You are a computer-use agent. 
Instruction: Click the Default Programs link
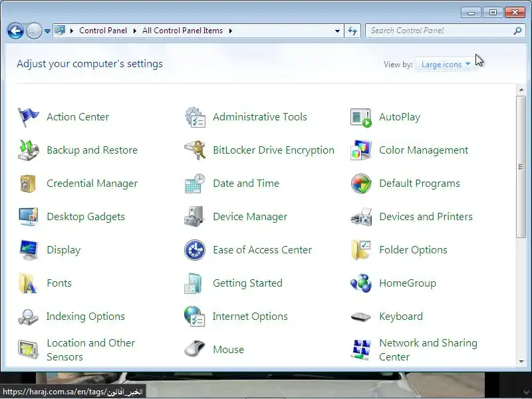tap(420, 184)
